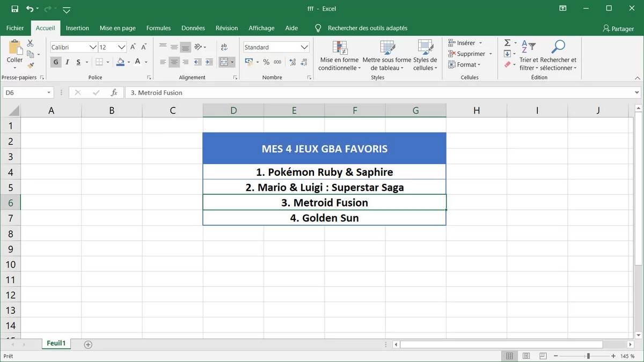
Task: Toggle align text left
Action: (x=163, y=62)
